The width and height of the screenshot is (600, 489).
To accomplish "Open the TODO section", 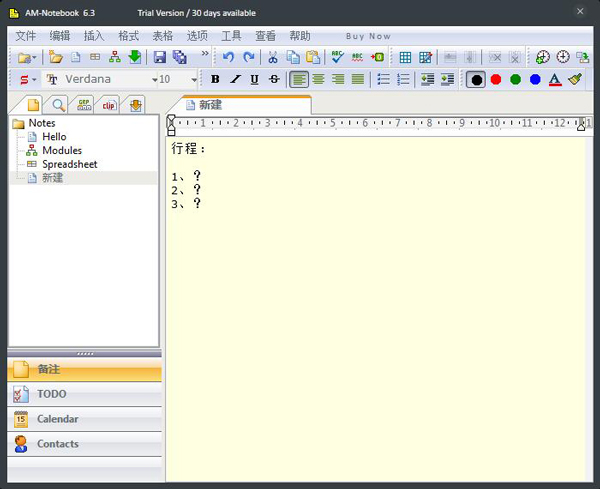I will (x=84, y=394).
